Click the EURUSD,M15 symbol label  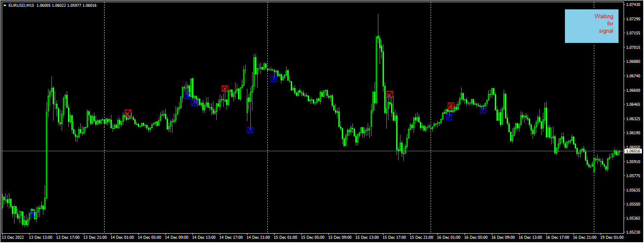pos(21,6)
